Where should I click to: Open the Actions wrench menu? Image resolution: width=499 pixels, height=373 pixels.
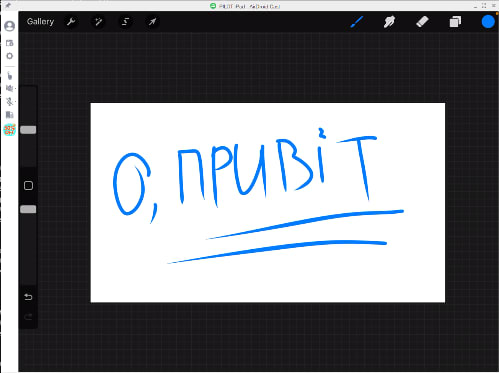(71, 22)
